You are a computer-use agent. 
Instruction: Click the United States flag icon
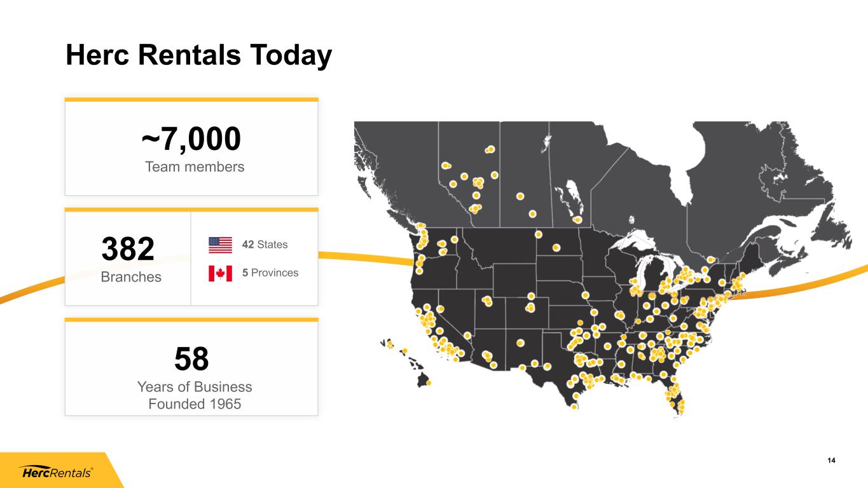click(x=220, y=245)
